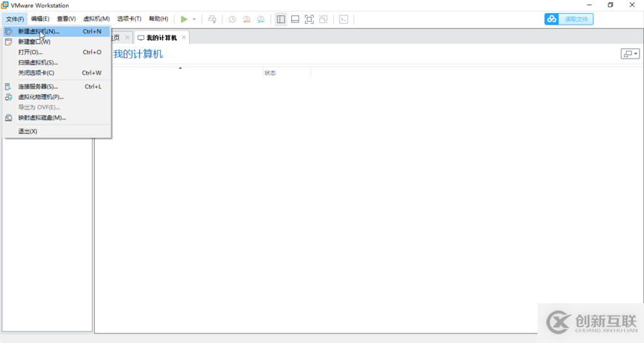The width and height of the screenshot is (644, 343).
Task: Open the view mode dropdown at top right
Action: [630, 54]
